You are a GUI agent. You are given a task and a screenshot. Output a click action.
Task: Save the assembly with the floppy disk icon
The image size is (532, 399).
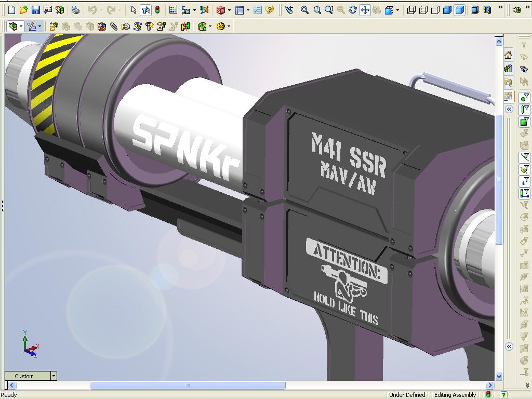35,10
